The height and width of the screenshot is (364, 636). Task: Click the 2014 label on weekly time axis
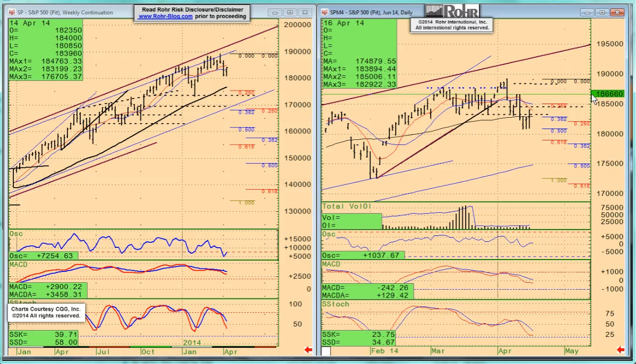[193, 342]
